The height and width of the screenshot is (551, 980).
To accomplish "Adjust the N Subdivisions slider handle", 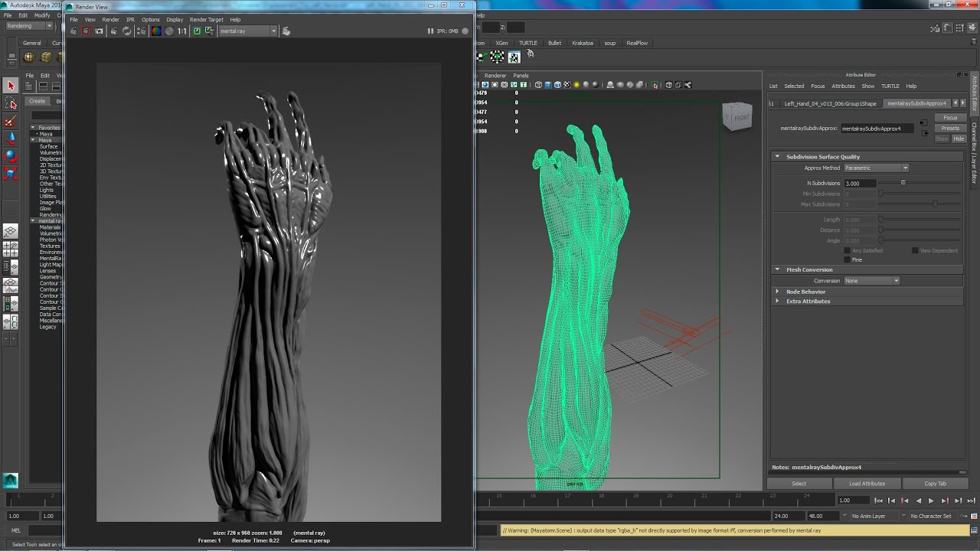I will pyautogui.click(x=903, y=183).
